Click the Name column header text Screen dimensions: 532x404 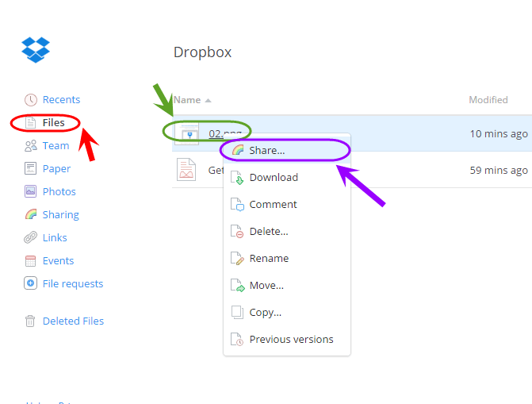point(187,100)
